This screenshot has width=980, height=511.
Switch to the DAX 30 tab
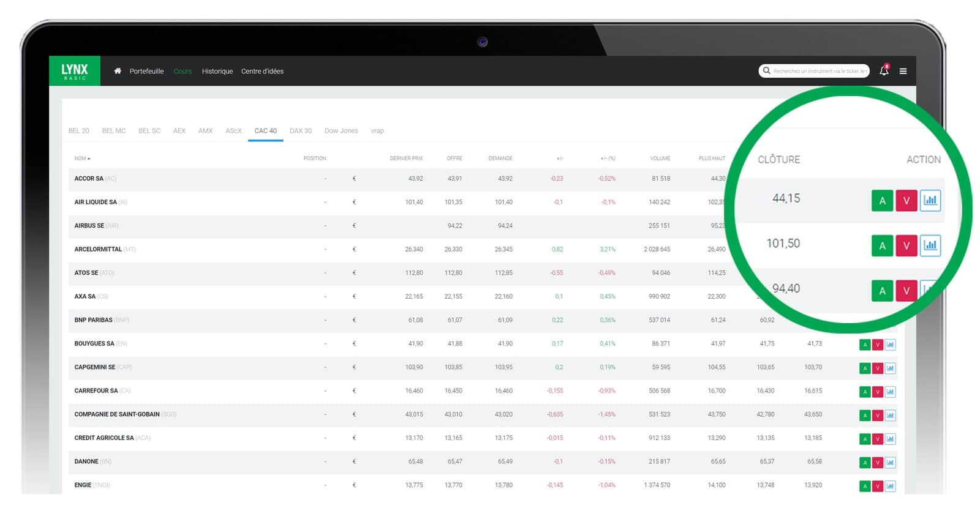[301, 131]
